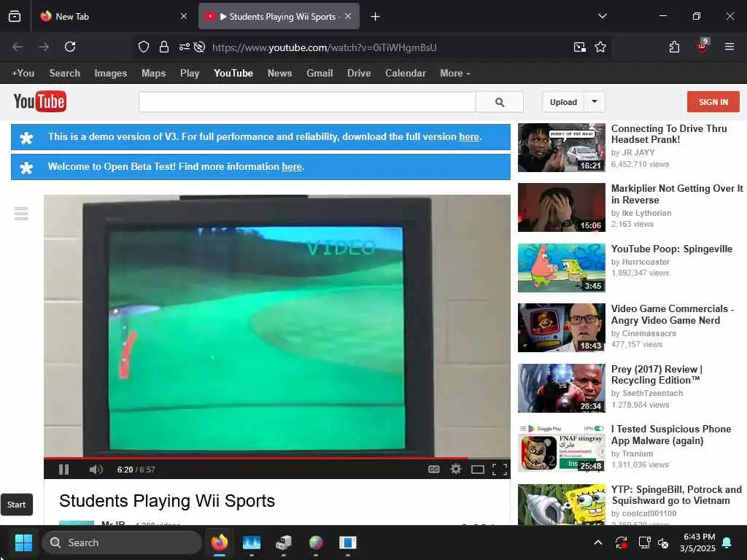Reload the page
The width and height of the screenshot is (747, 560).
(70, 47)
